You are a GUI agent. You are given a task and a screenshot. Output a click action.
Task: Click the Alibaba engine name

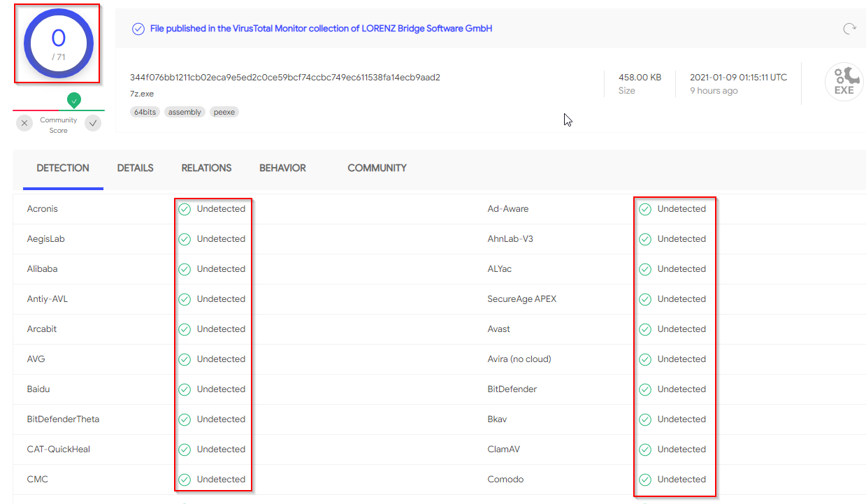pyautogui.click(x=43, y=269)
